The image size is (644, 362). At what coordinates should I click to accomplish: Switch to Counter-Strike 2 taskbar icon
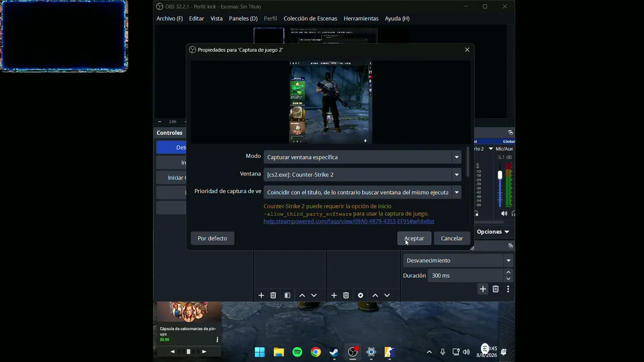coord(390,352)
